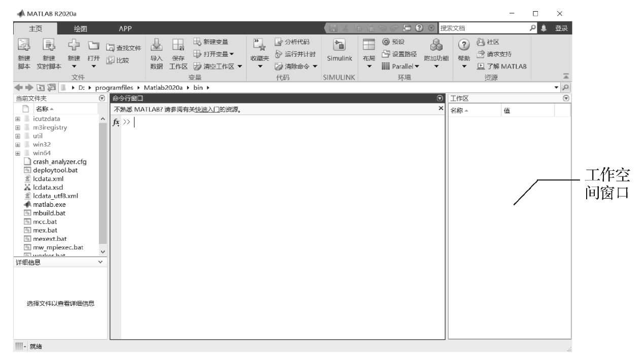Open the dropdown arrow under 新建
This screenshot has width=644, height=361.
[x=75, y=66]
